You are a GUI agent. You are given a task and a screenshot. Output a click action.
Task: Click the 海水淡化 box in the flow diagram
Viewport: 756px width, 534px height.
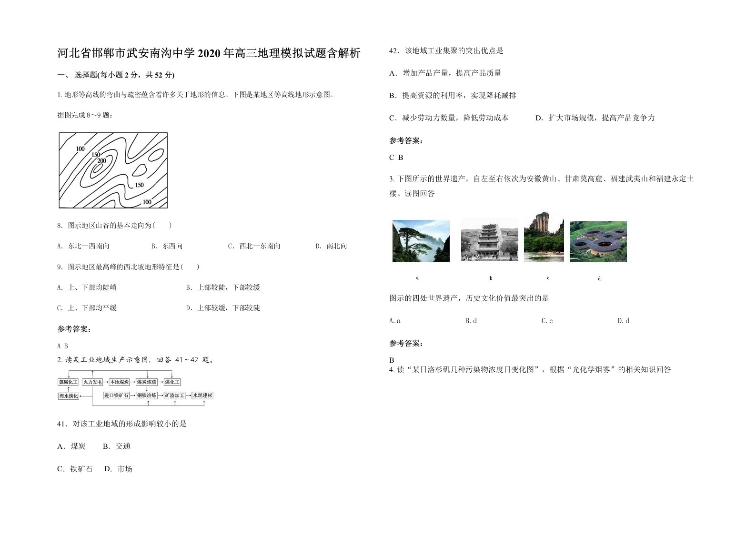(68, 396)
